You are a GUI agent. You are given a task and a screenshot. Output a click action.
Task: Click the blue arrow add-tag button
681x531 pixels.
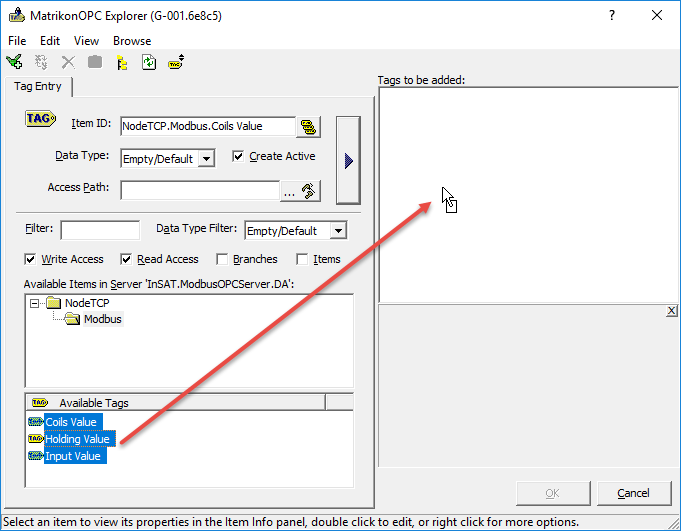point(348,160)
